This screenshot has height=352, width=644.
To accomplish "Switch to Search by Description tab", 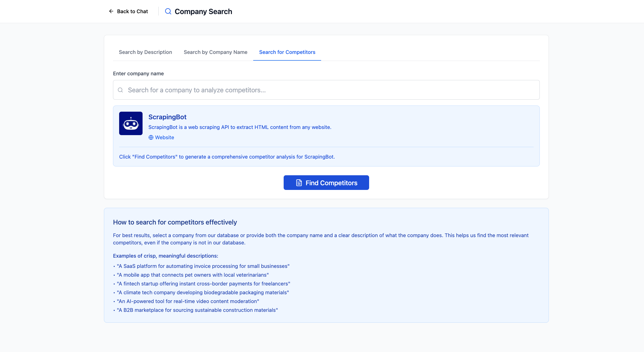I will 145,52.
